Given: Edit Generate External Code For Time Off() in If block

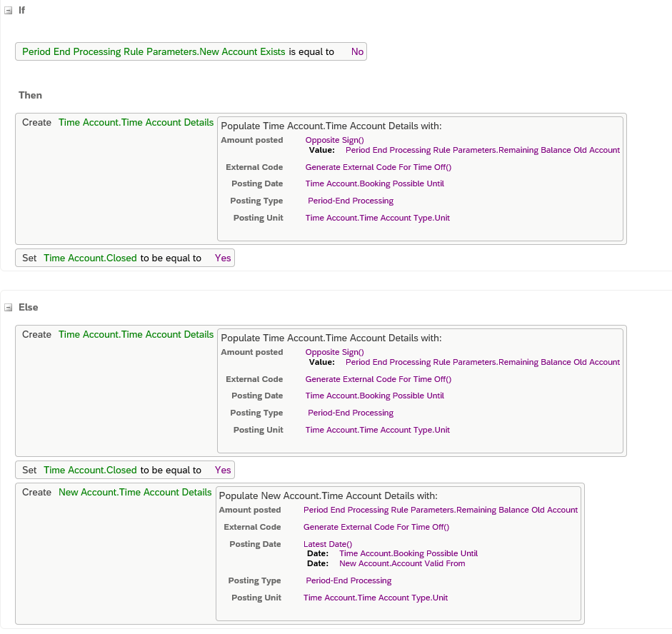Looking at the screenshot, I should click(378, 167).
